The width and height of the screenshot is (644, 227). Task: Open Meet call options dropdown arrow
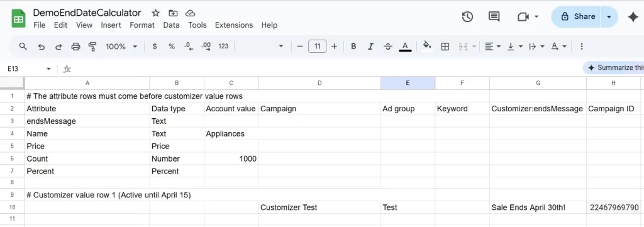coord(536,17)
